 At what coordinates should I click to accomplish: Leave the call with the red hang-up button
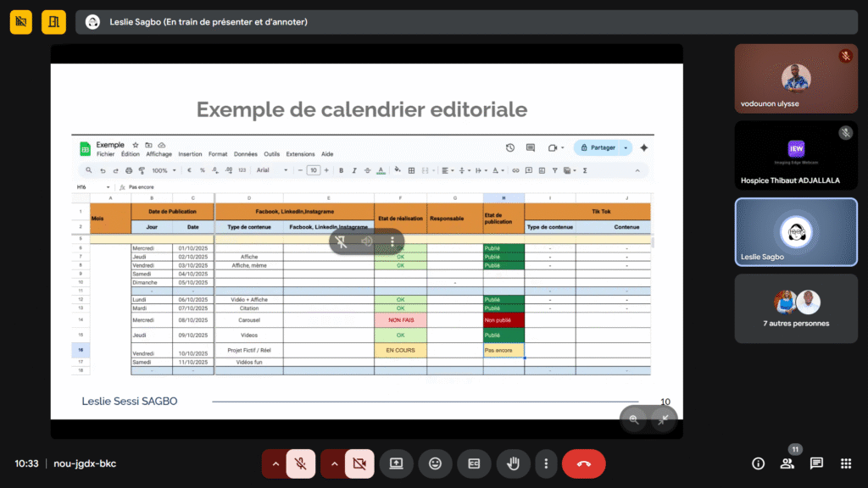pos(583,463)
